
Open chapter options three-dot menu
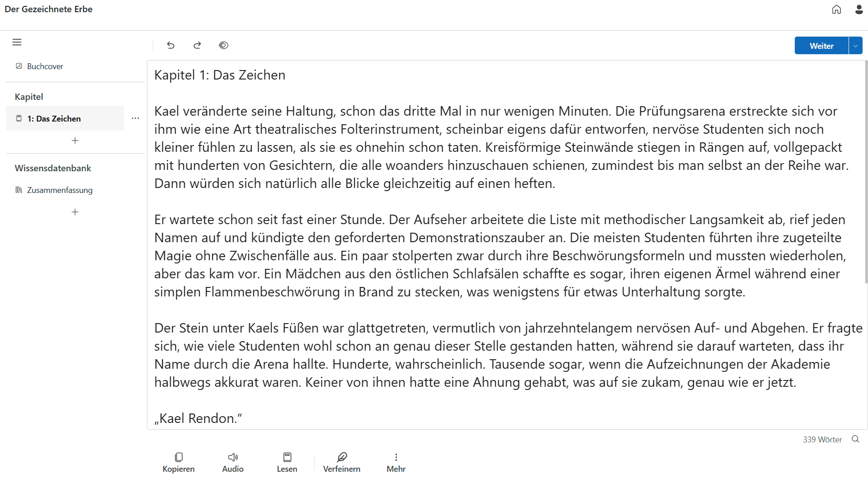click(135, 118)
